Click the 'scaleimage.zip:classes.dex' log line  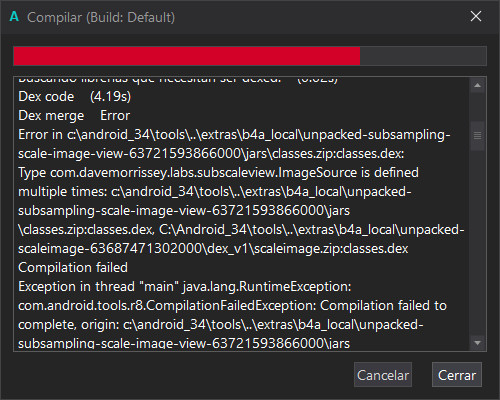pos(213,249)
